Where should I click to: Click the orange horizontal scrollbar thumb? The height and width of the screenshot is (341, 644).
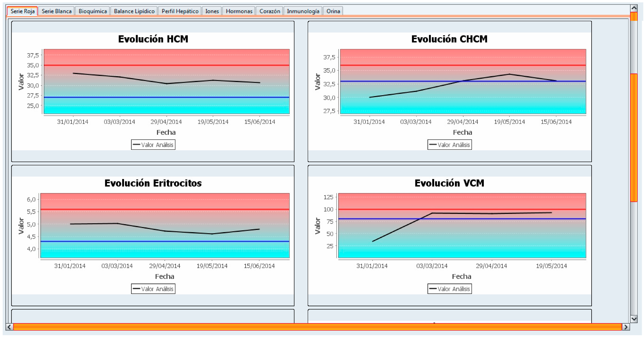(317, 327)
